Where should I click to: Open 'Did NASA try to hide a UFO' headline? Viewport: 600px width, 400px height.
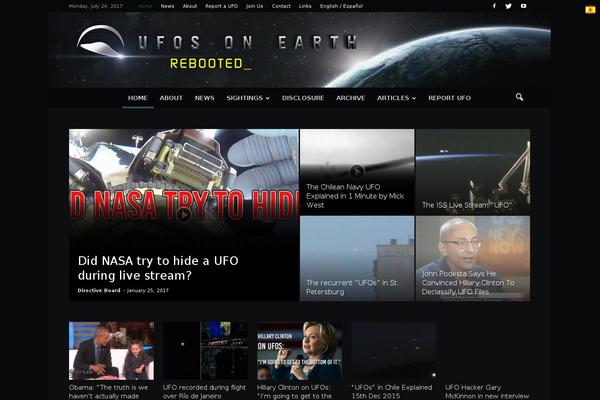point(158,268)
